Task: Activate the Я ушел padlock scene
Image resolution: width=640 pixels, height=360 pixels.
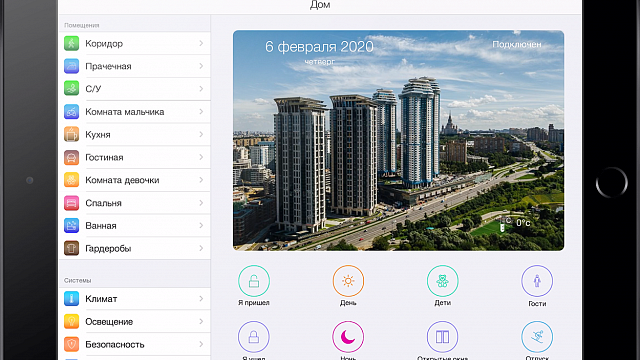Action: click(254, 337)
